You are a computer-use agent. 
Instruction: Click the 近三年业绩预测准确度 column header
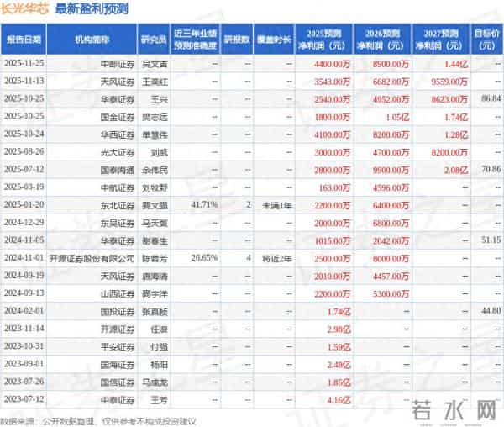(x=195, y=40)
